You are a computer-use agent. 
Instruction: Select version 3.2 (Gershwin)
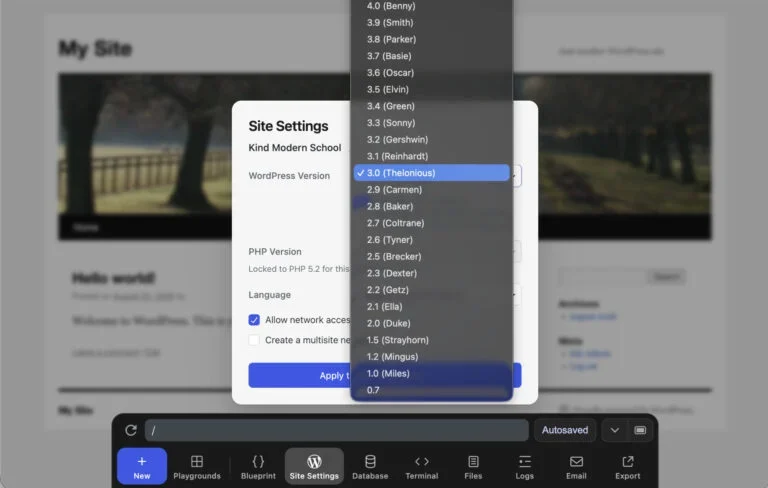[x=432, y=139]
